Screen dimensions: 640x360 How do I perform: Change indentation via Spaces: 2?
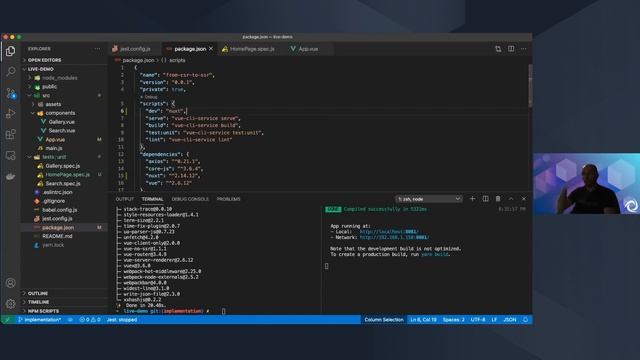[453, 320]
